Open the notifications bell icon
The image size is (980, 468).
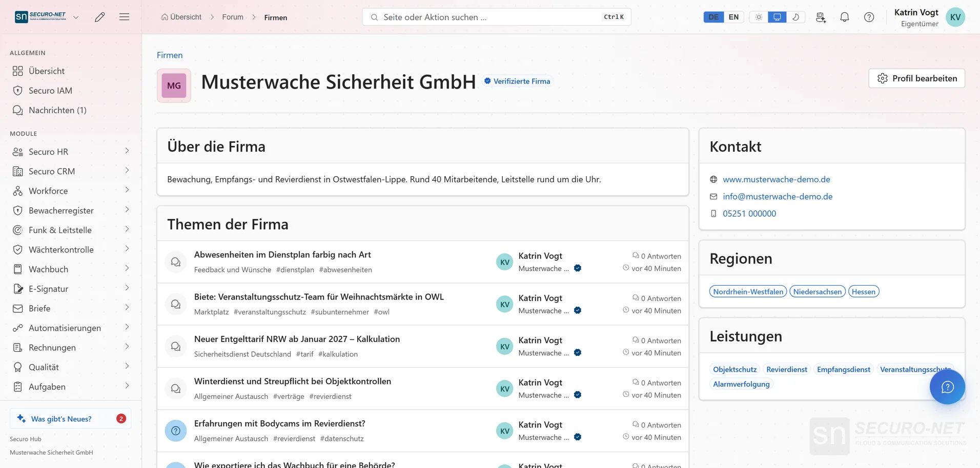pos(845,17)
